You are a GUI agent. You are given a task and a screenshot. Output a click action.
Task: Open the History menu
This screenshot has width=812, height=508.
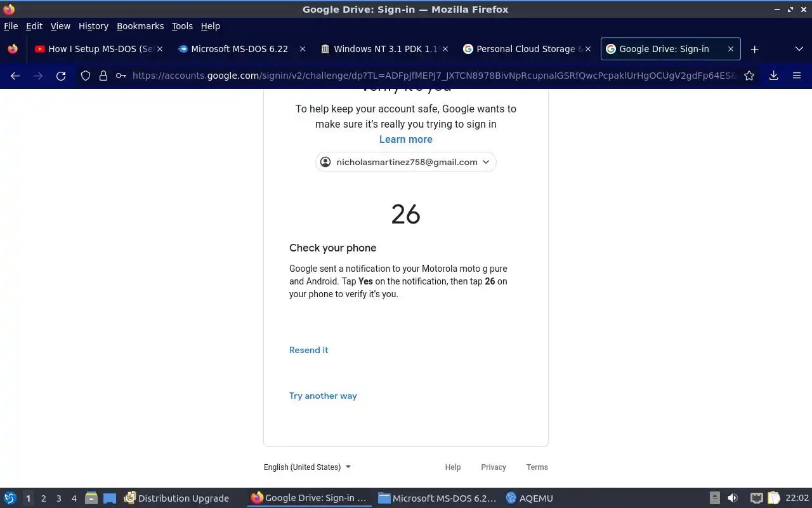click(x=93, y=26)
